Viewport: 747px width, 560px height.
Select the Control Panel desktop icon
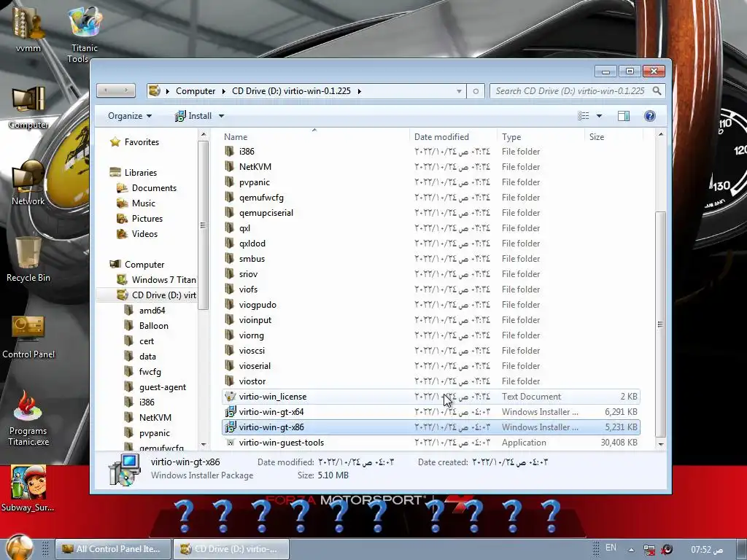point(28,335)
